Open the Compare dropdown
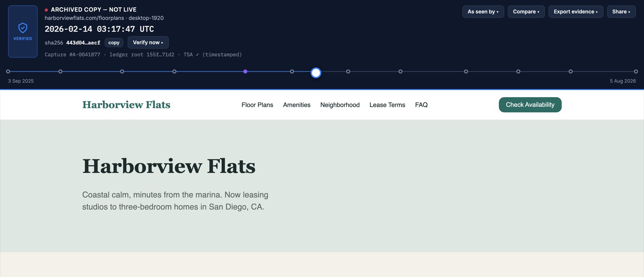The width and height of the screenshot is (644, 277). tap(526, 12)
